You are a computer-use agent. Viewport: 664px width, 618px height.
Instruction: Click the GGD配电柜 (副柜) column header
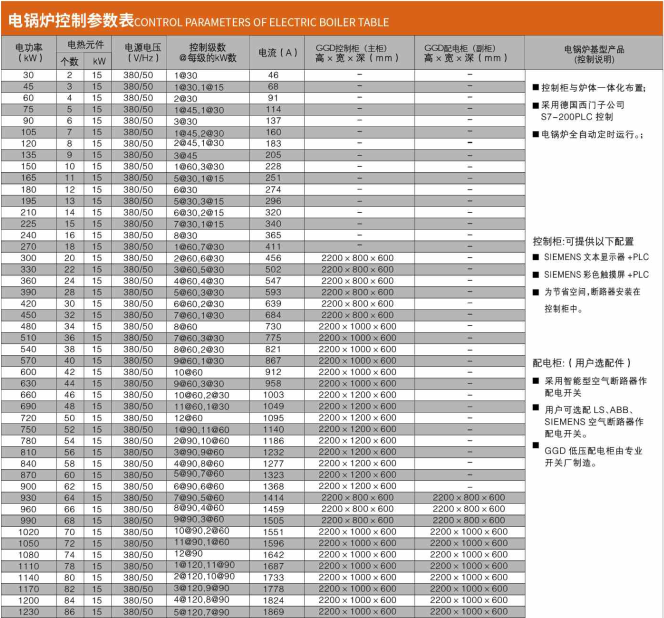(x=465, y=52)
